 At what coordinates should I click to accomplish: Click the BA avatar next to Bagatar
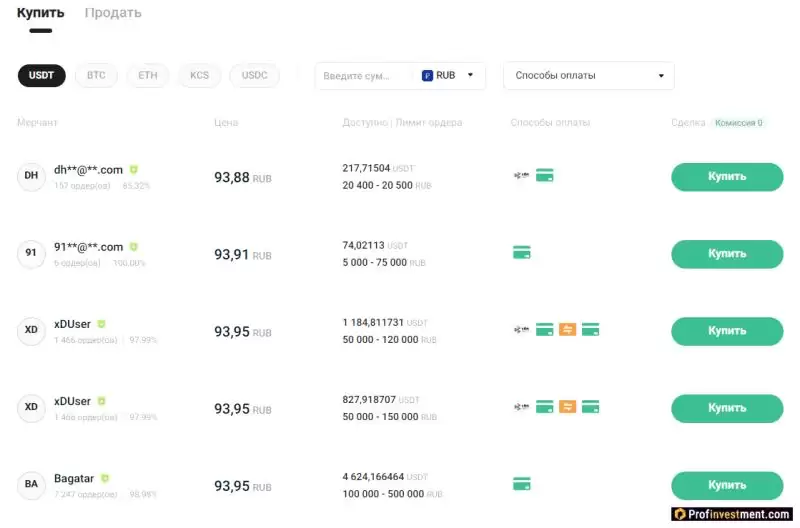point(31,485)
